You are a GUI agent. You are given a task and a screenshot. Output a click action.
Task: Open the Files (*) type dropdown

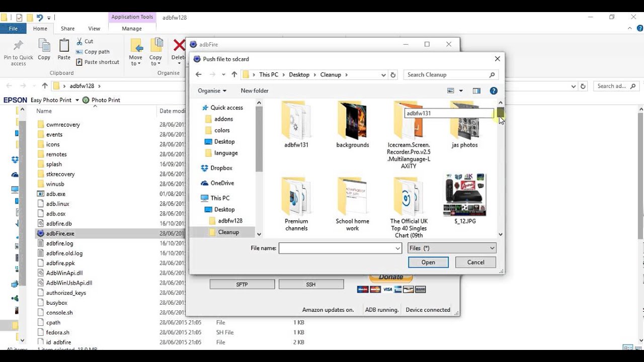pos(451,248)
